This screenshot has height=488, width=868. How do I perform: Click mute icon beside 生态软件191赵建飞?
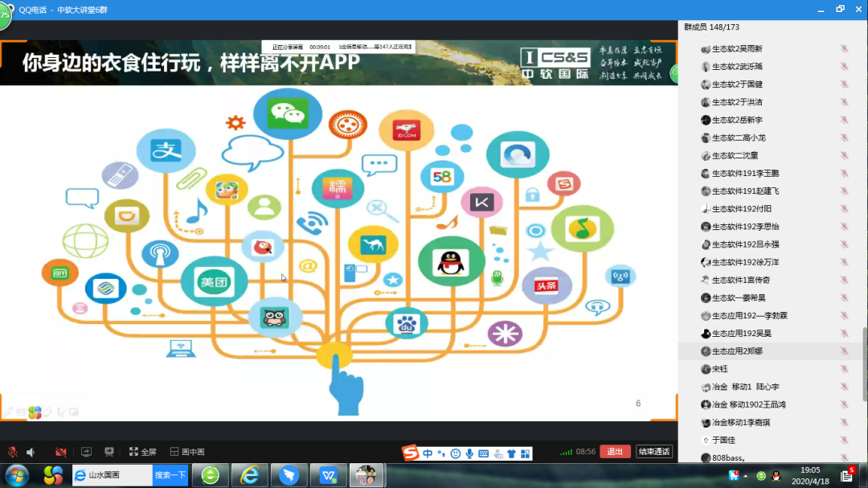pos(844,191)
